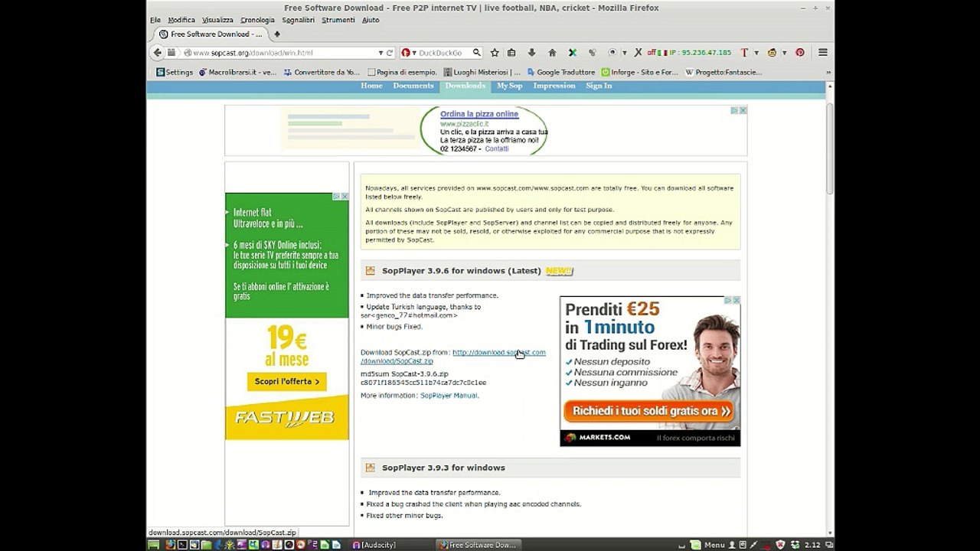Start a search with the magnifier icon
This screenshot has width=980, height=551.
pos(476,53)
